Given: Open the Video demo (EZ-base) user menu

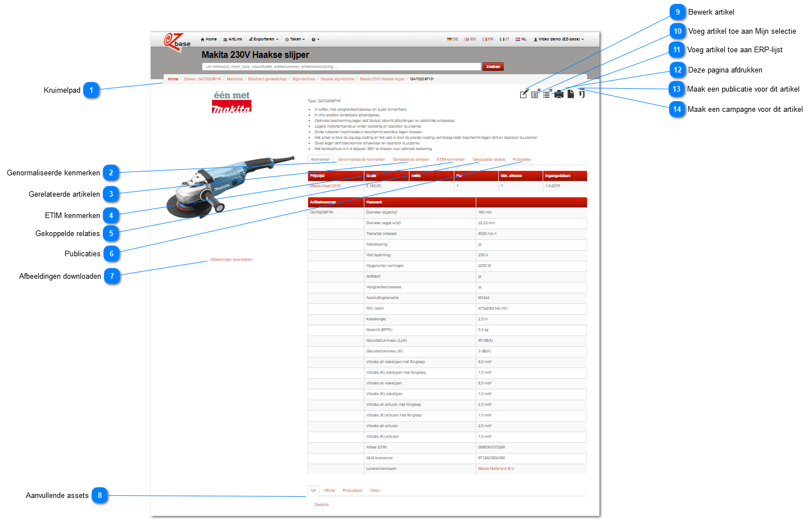Looking at the screenshot, I should 558,39.
